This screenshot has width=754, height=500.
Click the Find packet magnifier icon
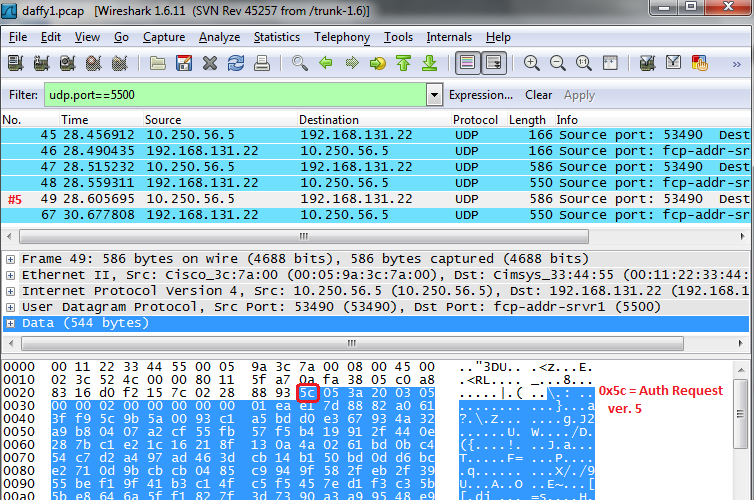299,63
